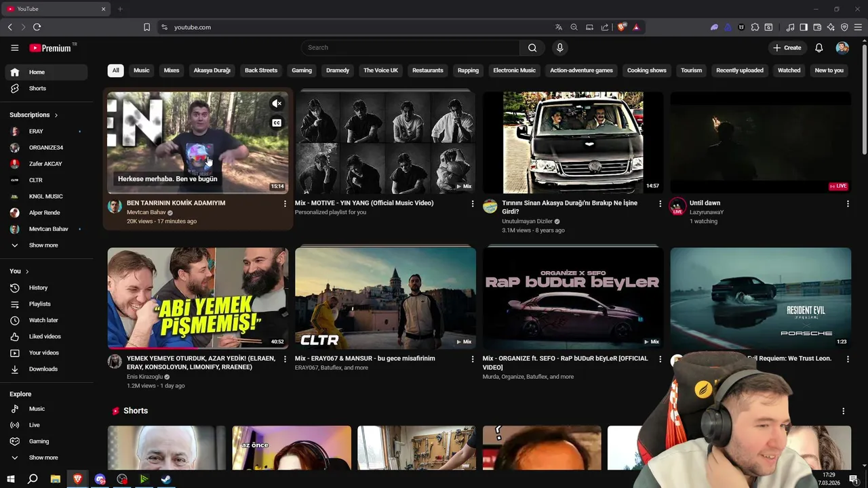Open the Shorts shelf options menu
This screenshot has height=488, width=868.
point(844,411)
